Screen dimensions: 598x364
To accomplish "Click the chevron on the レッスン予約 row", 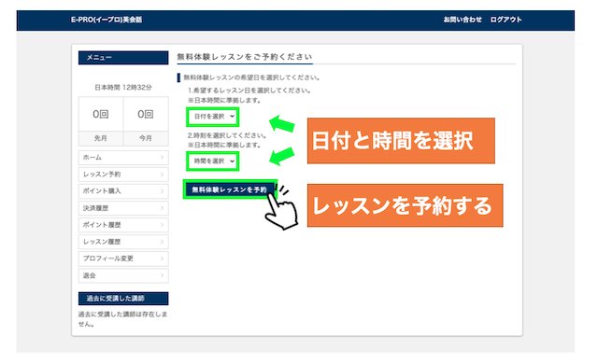I will (162, 174).
